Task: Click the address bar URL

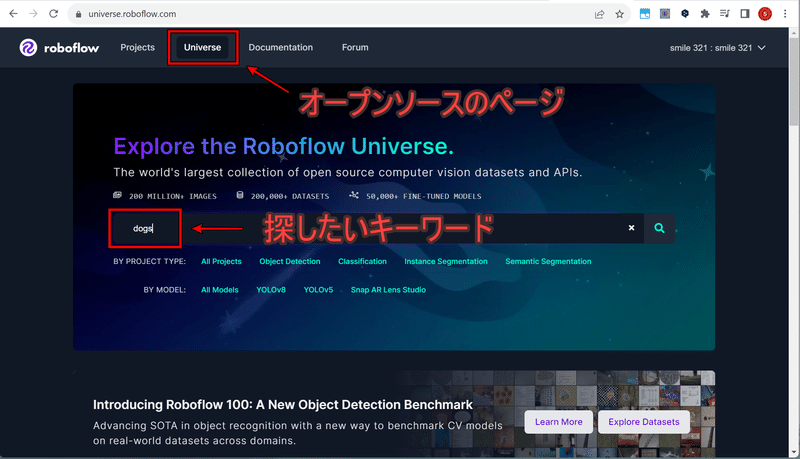Action: click(x=132, y=14)
